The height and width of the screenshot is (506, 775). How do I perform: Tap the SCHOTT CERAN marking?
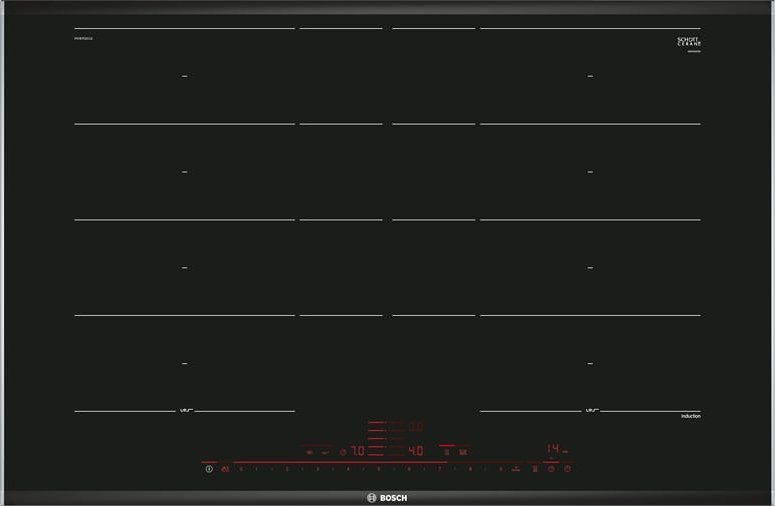[x=689, y=42]
